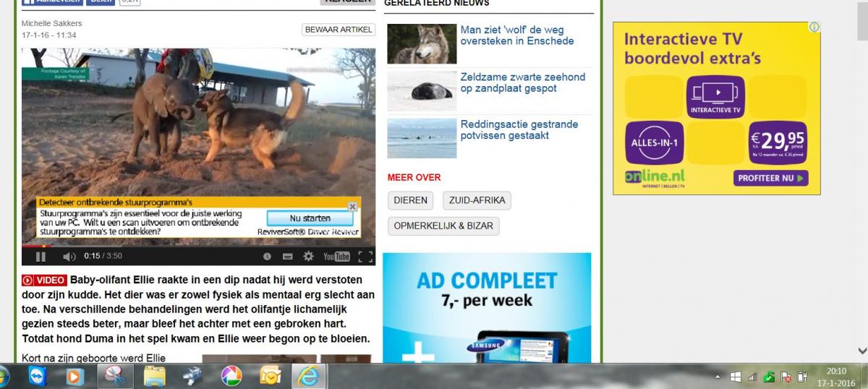Click the Get Windows 10 tray icon

click(x=736, y=377)
